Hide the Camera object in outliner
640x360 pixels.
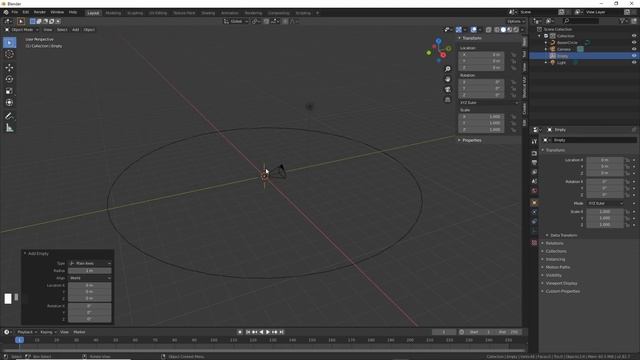tap(634, 49)
